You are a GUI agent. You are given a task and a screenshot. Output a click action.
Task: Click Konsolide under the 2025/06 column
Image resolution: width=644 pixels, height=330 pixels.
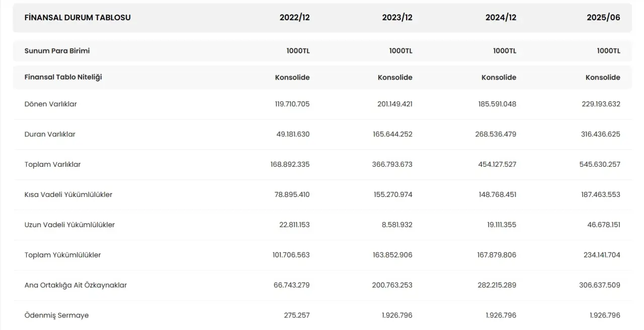click(603, 78)
